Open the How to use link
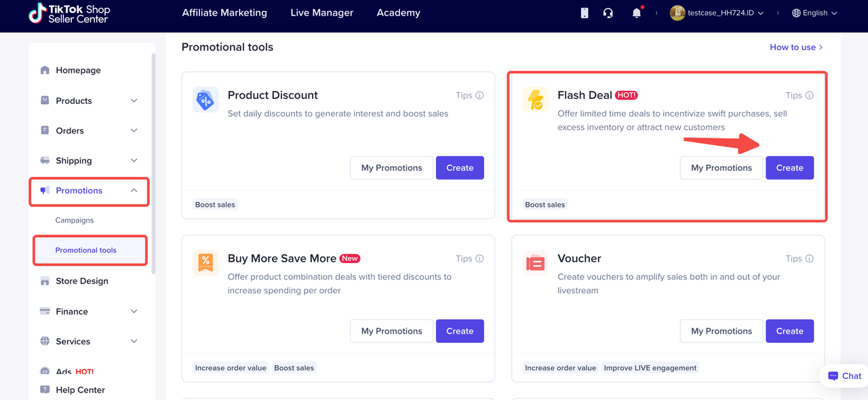 [796, 47]
